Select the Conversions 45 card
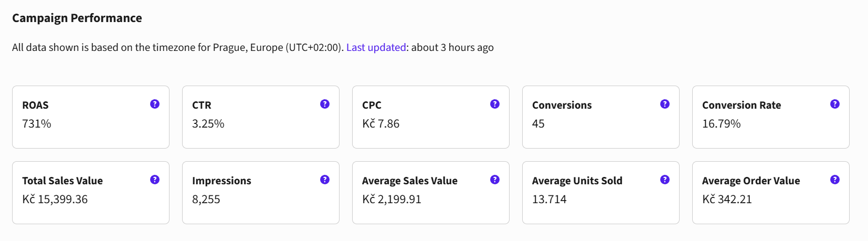The width and height of the screenshot is (868, 241). pyautogui.click(x=601, y=117)
